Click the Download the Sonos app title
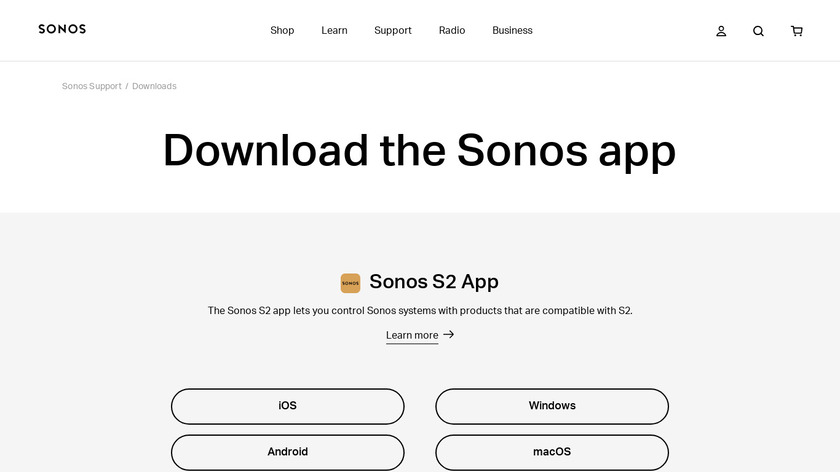Screen dimensions: 840x472 420,150
